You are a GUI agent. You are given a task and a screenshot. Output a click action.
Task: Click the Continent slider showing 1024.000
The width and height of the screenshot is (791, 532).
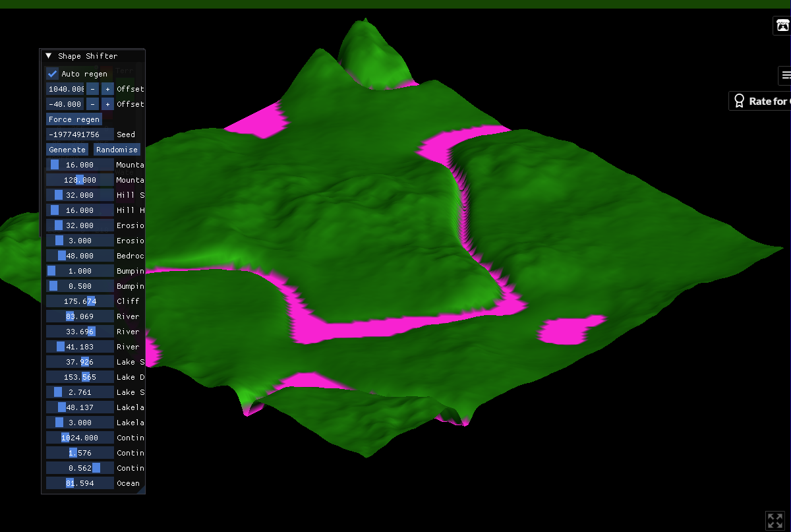coord(80,438)
